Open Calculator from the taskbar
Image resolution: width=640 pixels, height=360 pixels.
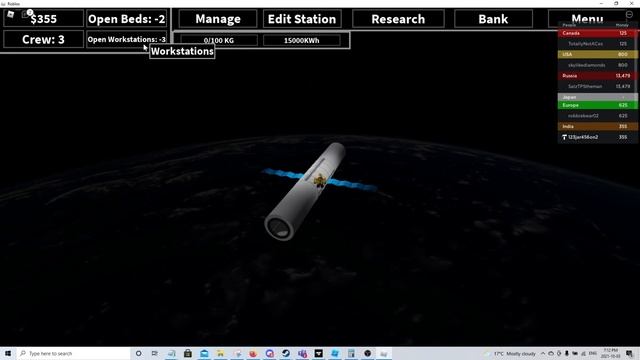click(351, 353)
